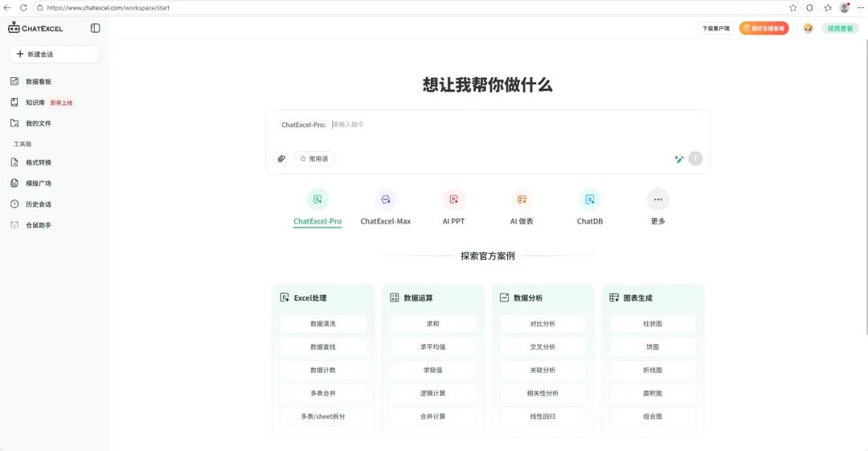Choose the 求极值 example
The image size is (868, 451).
432,370
